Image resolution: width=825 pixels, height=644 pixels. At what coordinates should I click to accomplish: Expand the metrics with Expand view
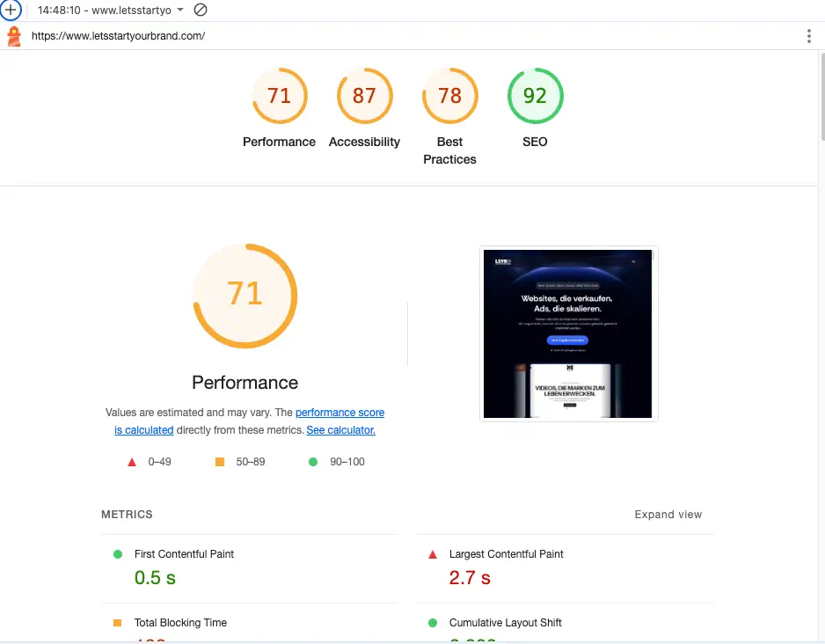tap(668, 514)
